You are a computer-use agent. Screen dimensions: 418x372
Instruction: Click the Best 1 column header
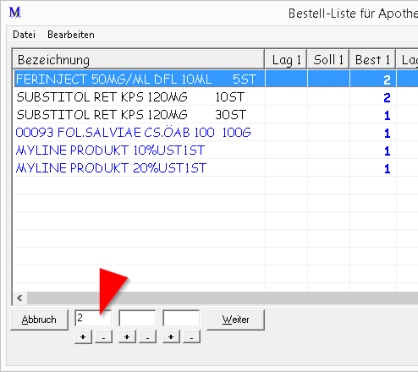point(372,60)
